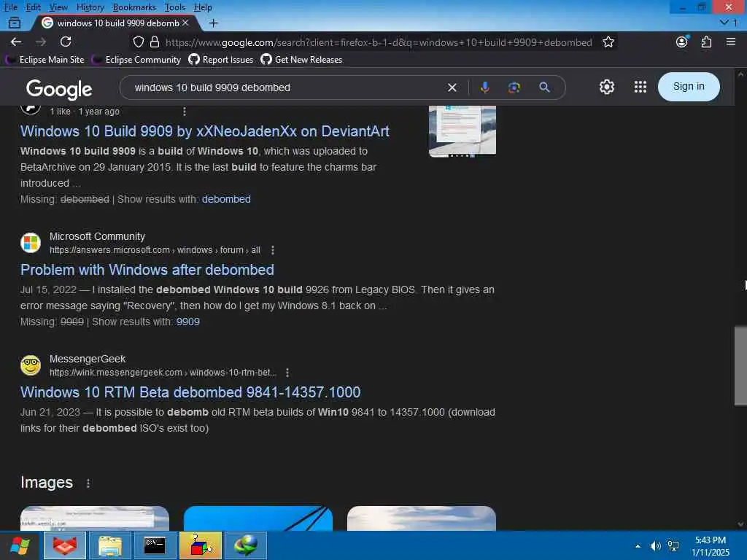Open Firefox View from the tab strip
The height and width of the screenshot is (560, 747).
tap(15, 23)
